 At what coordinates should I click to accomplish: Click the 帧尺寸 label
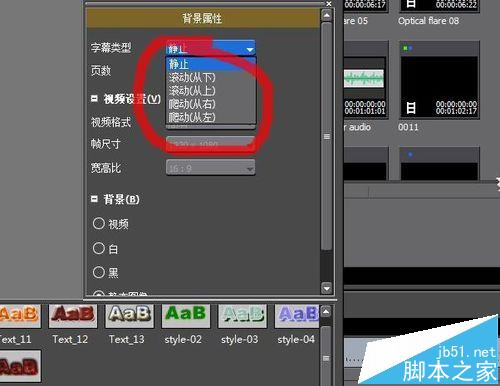pos(106,144)
